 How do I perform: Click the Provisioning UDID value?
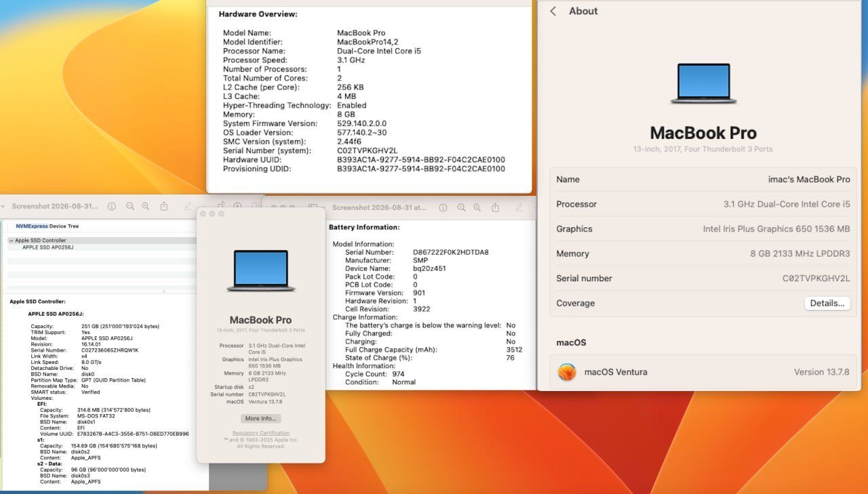tap(421, 169)
